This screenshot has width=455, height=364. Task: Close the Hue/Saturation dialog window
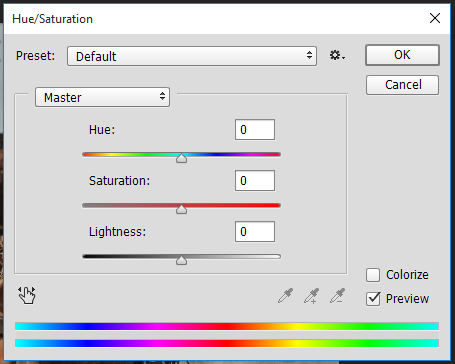tap(435, 18)
